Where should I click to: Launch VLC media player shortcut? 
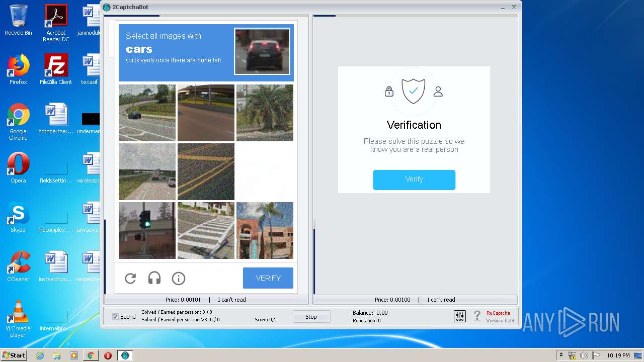[x=18, y=319]
